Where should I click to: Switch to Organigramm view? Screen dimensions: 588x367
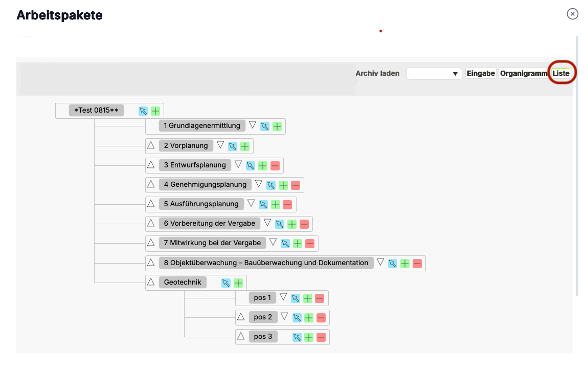[524, 74]
